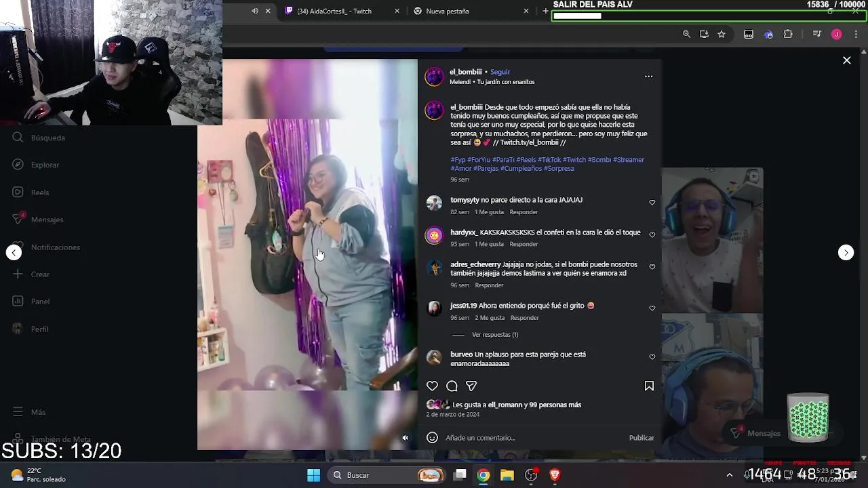Select Crear in the sidebar
Viewport: 868px width, 488px height.
[31, 274]
